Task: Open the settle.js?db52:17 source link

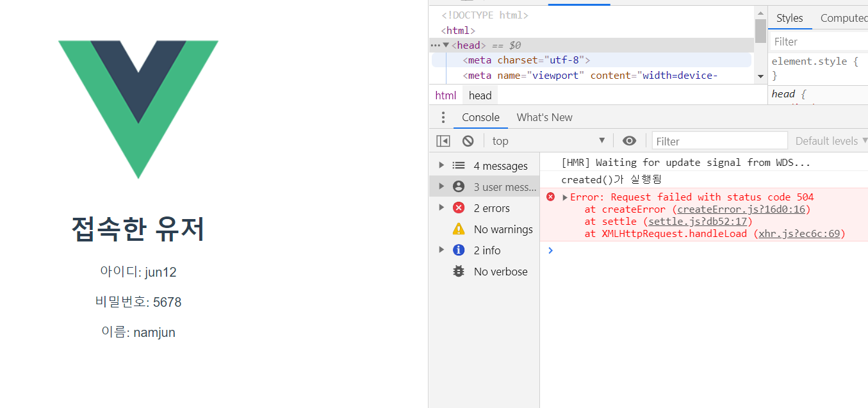Action: coord(698,222)
